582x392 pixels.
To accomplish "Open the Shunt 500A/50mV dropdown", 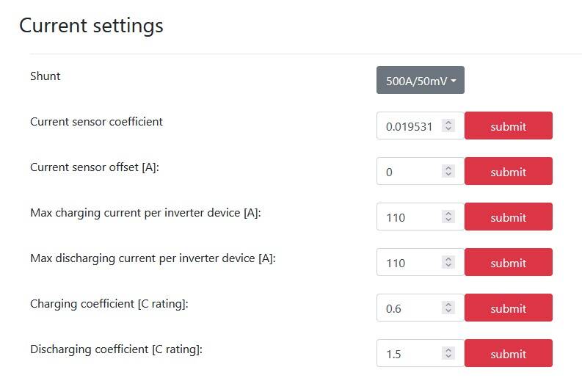I will point(420,81).
